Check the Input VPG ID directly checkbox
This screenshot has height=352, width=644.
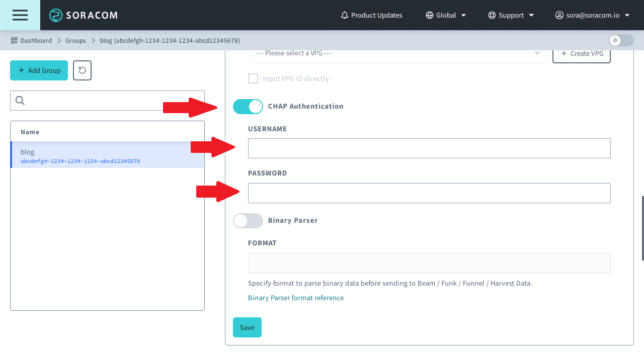[x=253, y=78]
